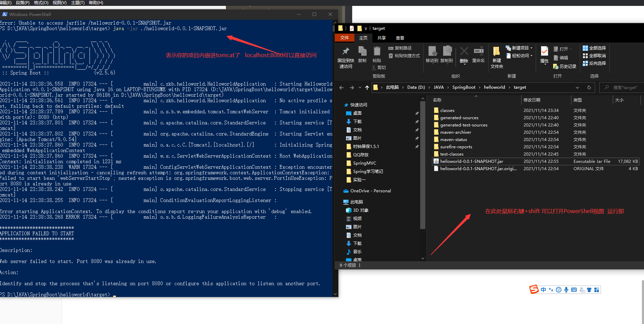Refresh the target folder view
Image resolution: width=644 pixels, height=324 pixels.
589,88
